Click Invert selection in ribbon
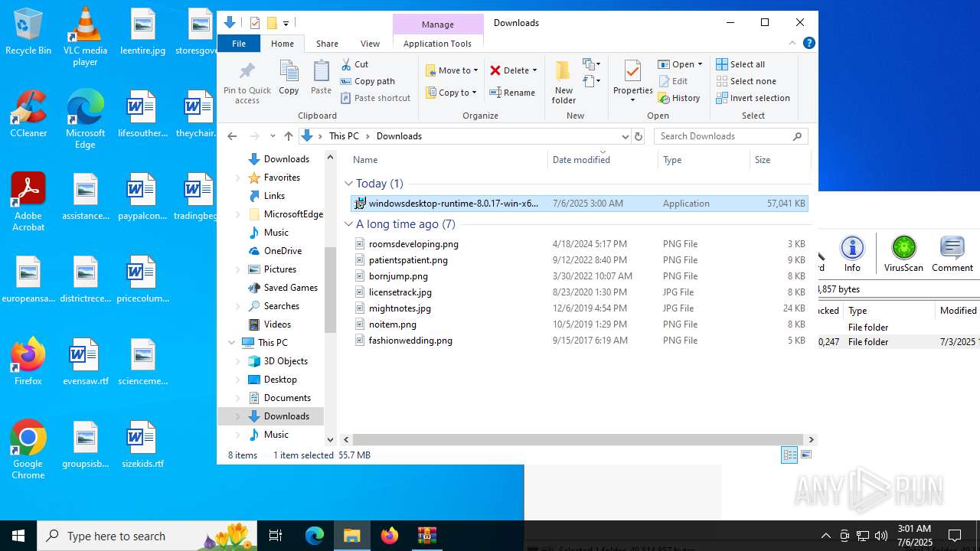This screenshot has width=980, height=551. pyautogui.click(x=753, y=98)
